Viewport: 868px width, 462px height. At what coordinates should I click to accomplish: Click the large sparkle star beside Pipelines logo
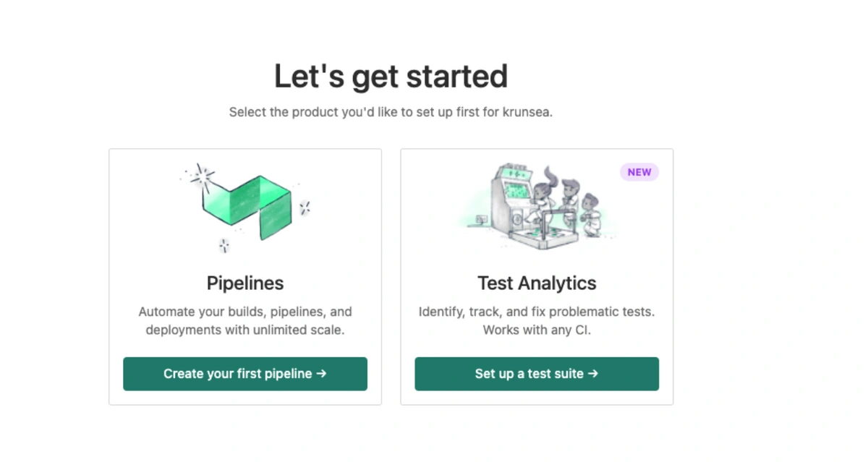tap(203, 178)
